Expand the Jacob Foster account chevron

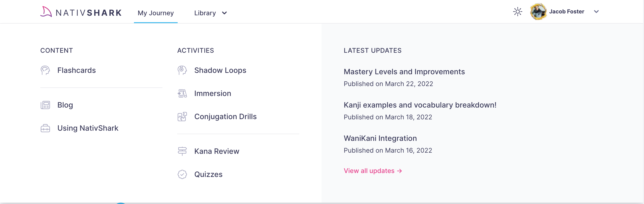[596, 12]
